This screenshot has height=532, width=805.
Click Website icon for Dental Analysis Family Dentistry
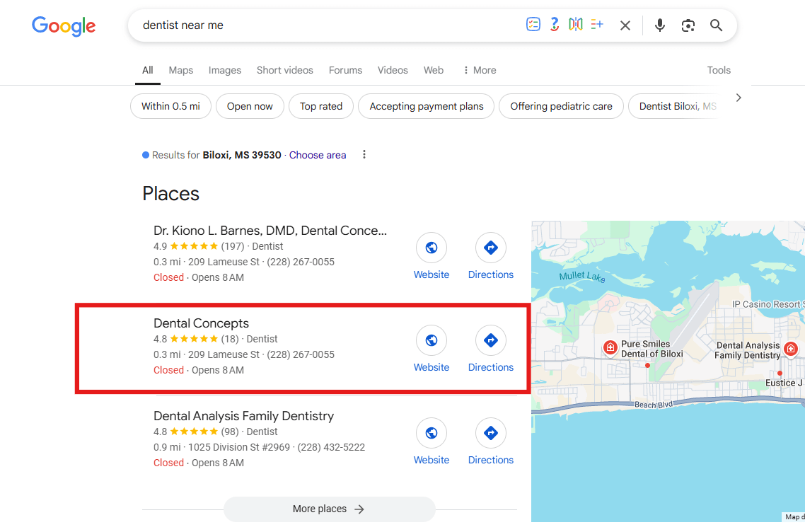432,433
